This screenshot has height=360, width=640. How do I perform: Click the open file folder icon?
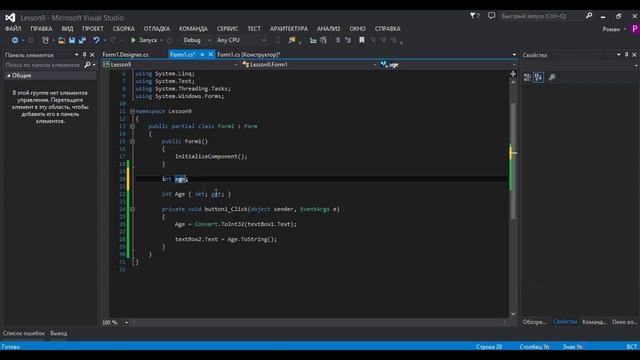[x=61, y=40]
